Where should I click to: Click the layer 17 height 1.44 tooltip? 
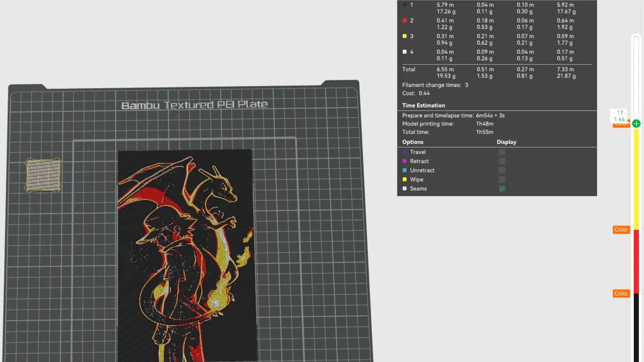tap(619, 116)
